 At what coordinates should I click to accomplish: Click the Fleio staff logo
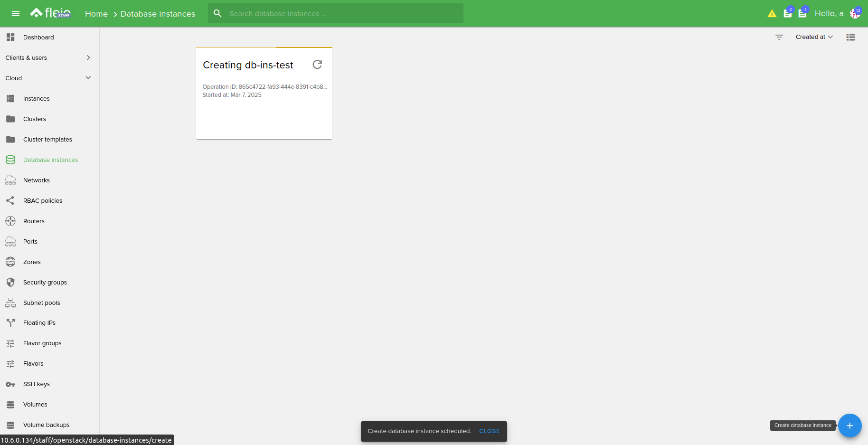[x=50, y=13]
